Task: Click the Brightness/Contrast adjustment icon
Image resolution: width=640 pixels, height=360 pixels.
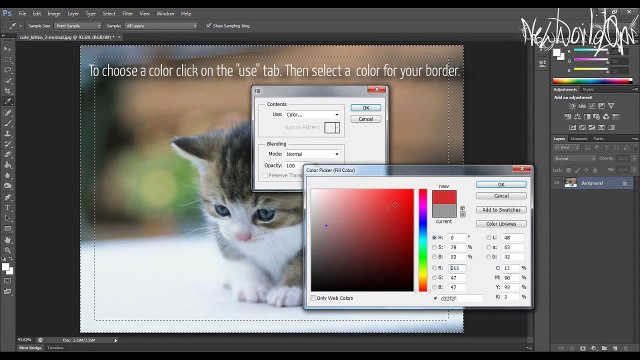Action: tap(572, 106)
